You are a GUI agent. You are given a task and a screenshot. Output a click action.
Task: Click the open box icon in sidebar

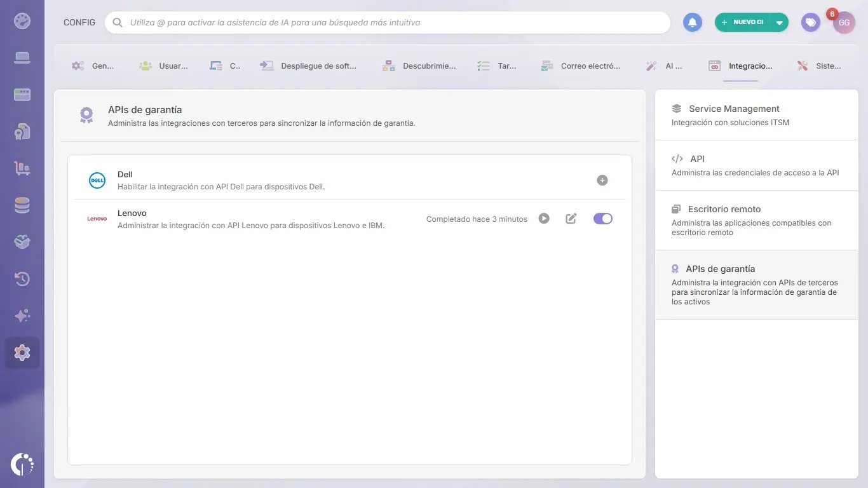(22, 242)
